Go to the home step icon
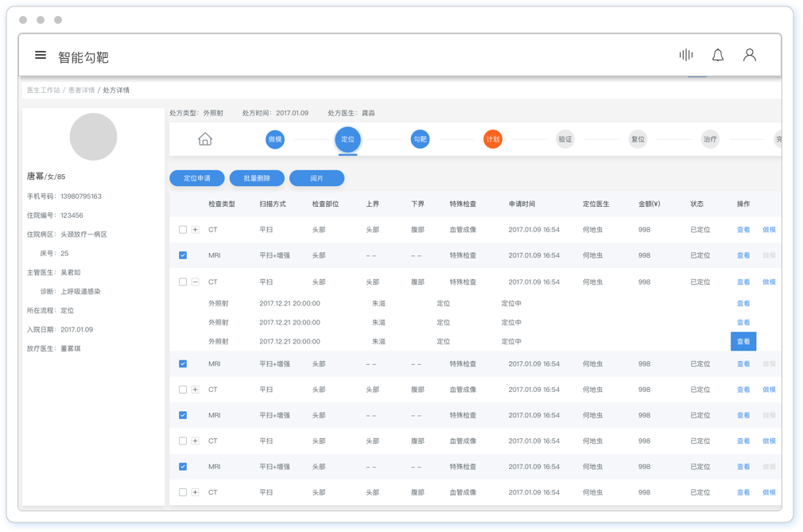 [205, 139]
